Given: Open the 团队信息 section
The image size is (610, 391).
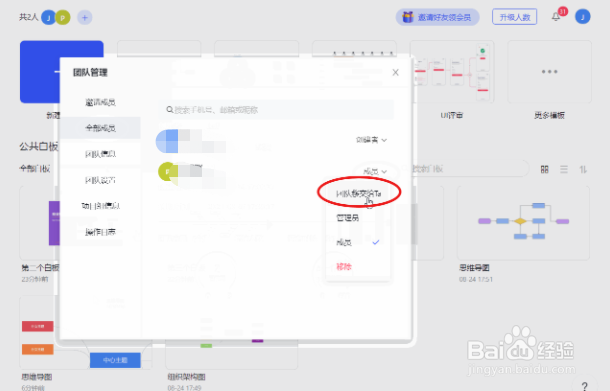Looking at the screenshot, I should [100, 154].
